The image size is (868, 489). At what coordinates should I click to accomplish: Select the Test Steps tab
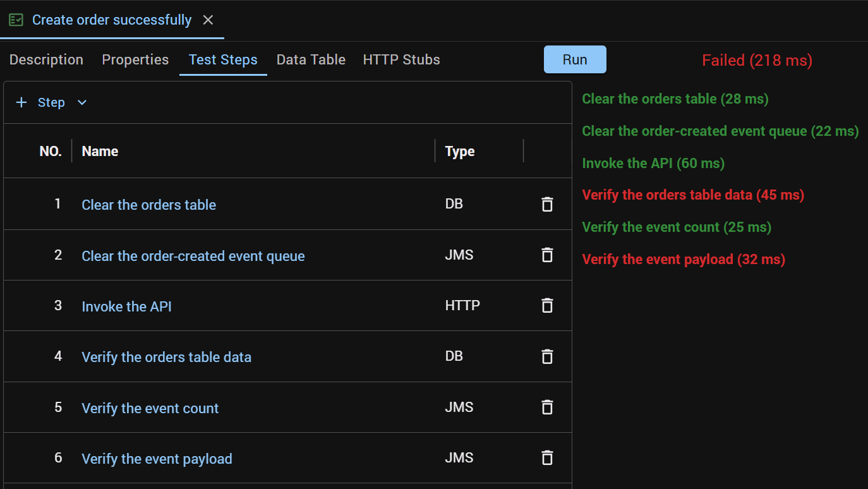tap(223, 59)
